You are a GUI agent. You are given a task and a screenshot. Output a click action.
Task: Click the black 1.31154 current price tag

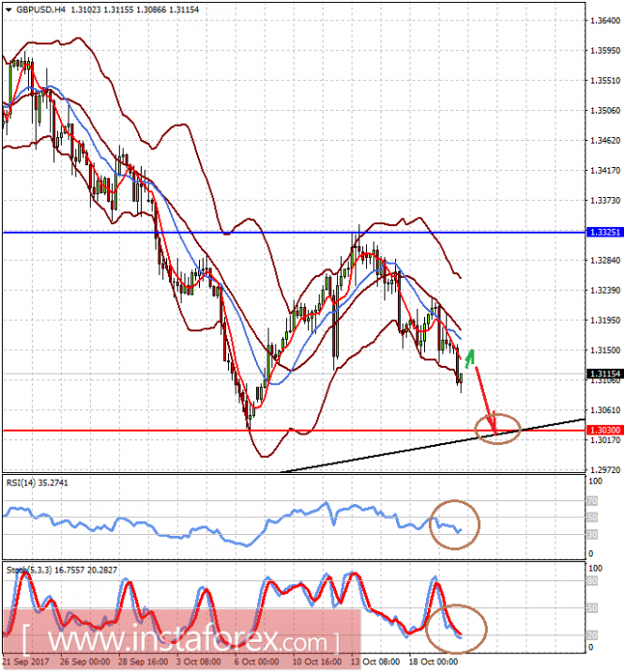pyautogui.click(x=604, y=374)
